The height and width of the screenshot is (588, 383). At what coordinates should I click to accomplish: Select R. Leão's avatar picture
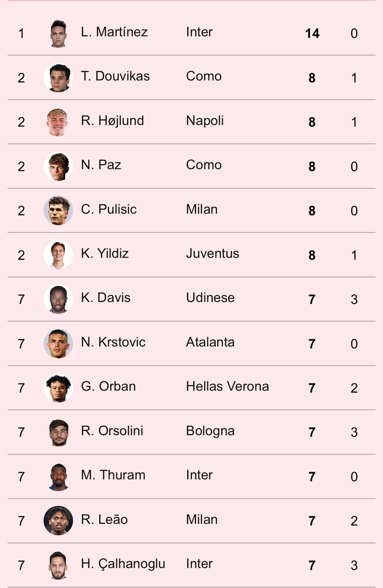point(58,521)
